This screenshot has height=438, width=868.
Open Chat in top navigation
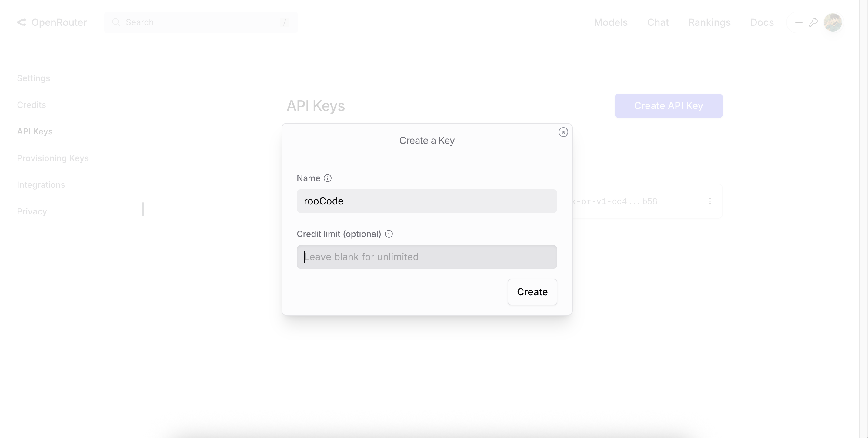[658, 22]
